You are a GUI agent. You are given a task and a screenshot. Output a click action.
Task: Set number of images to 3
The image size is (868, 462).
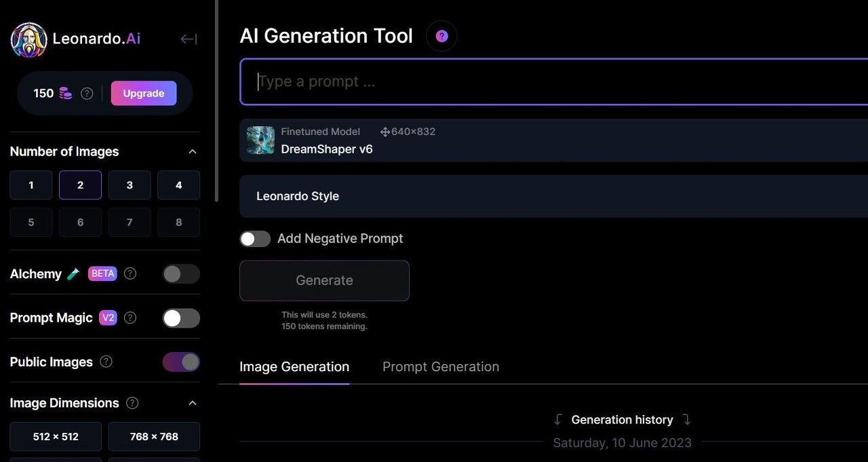coord(130,185)
